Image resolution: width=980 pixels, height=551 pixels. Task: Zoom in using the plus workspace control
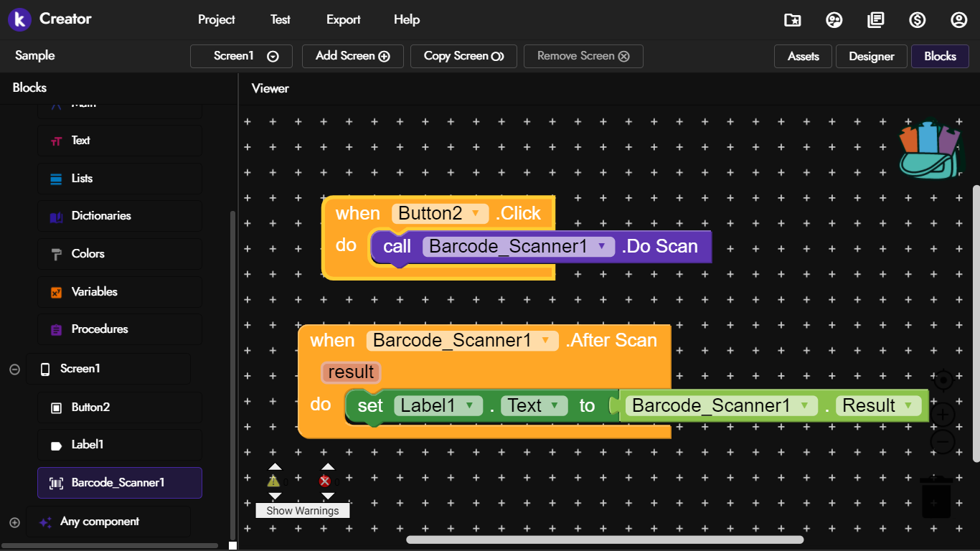click(943, 415)
